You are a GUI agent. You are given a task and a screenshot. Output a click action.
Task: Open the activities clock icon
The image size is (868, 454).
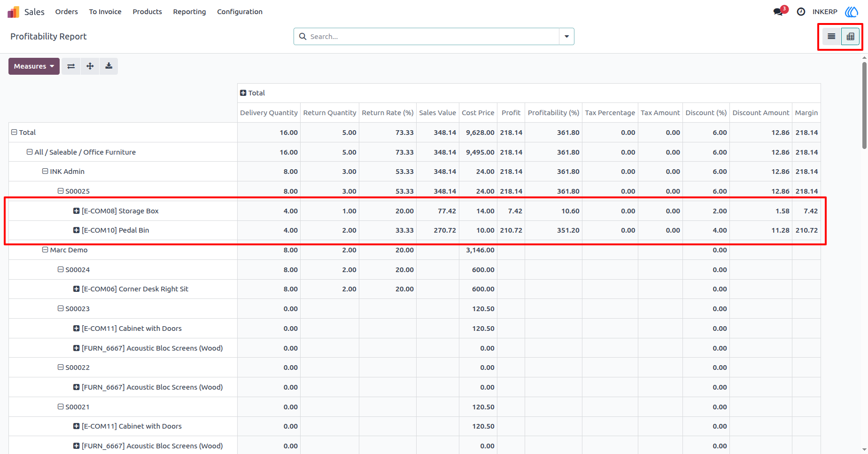tap(801, 12)
